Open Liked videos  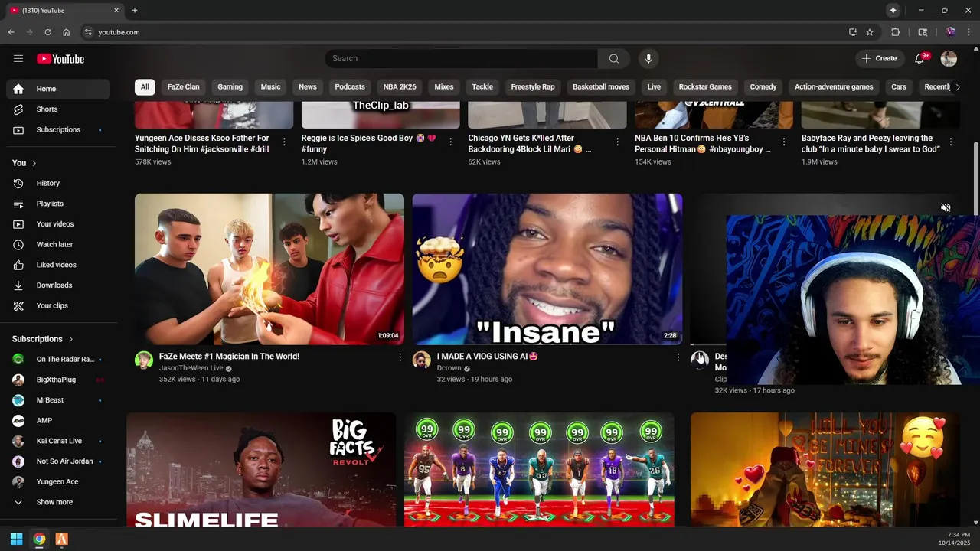click(58, 265)
